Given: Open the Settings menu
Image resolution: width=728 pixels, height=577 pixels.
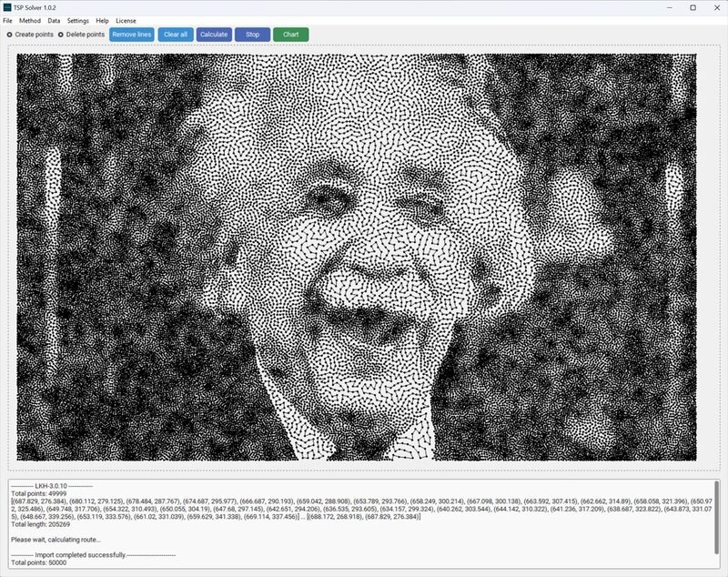Looking at the screenshot, I should (x=78, y=20).
